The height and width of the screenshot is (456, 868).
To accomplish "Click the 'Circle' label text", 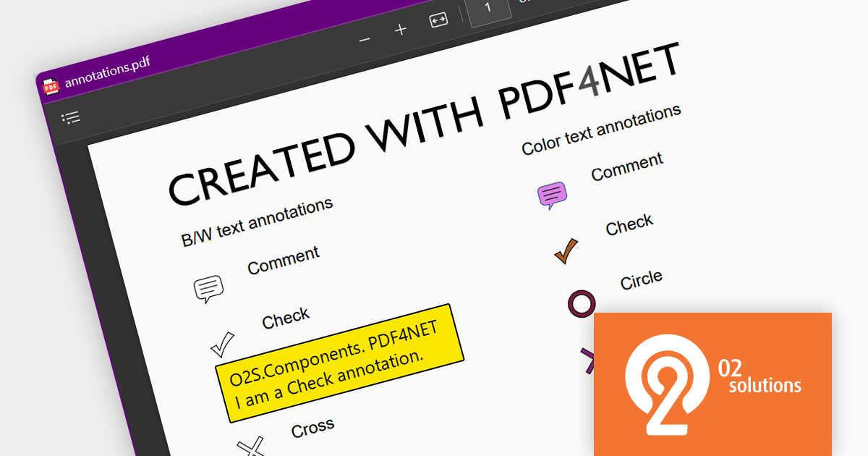I will pyautogui.click(x=641, y=280).
